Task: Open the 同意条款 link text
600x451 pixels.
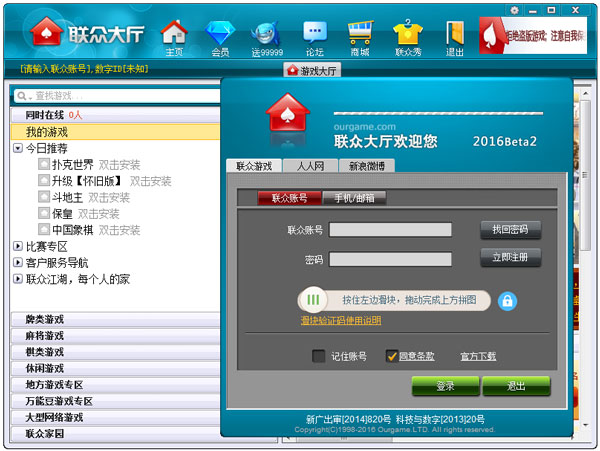Action: (417, 356)
